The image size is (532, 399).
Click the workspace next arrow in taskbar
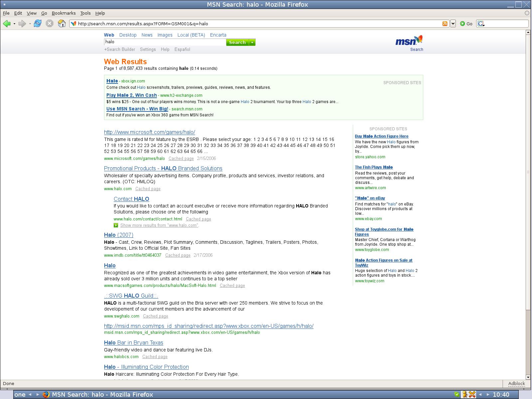tap(37, 395)
